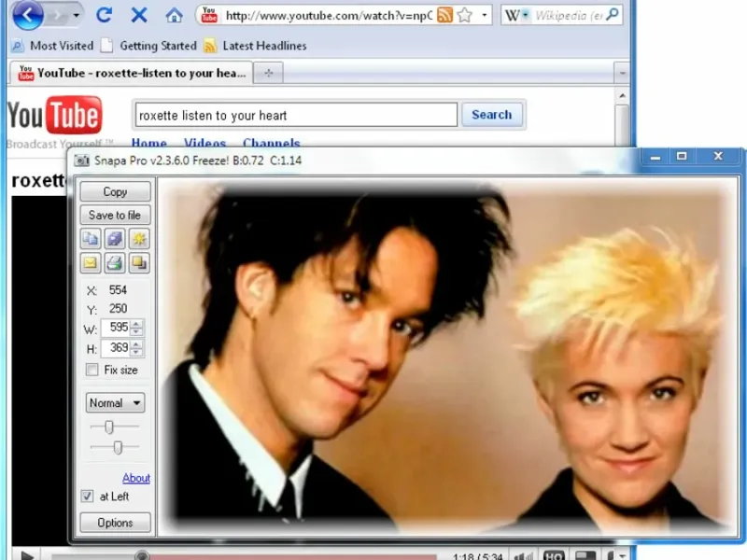747x560 pixels.
Task: Go to the browser Home page icon
Action: pos(174,16)
